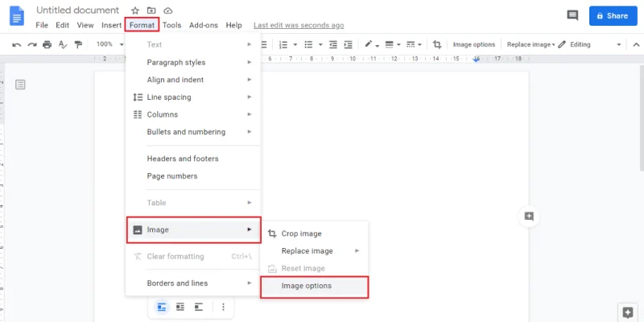The width and height of the screenshot is (644, 322).
Task: Choose Wrap text image alignment icon
Action: point(180,308)
